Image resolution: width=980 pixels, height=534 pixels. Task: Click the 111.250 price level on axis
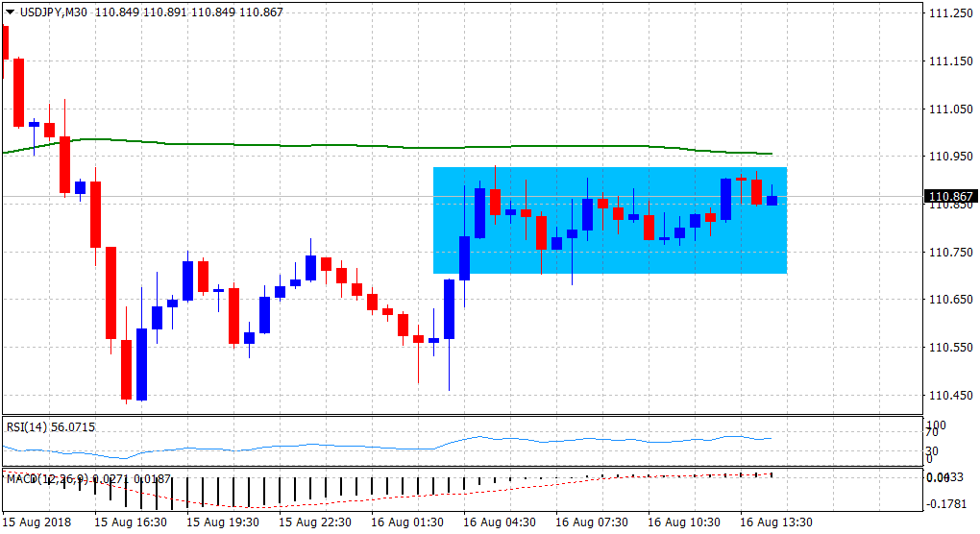pos(949,13)
